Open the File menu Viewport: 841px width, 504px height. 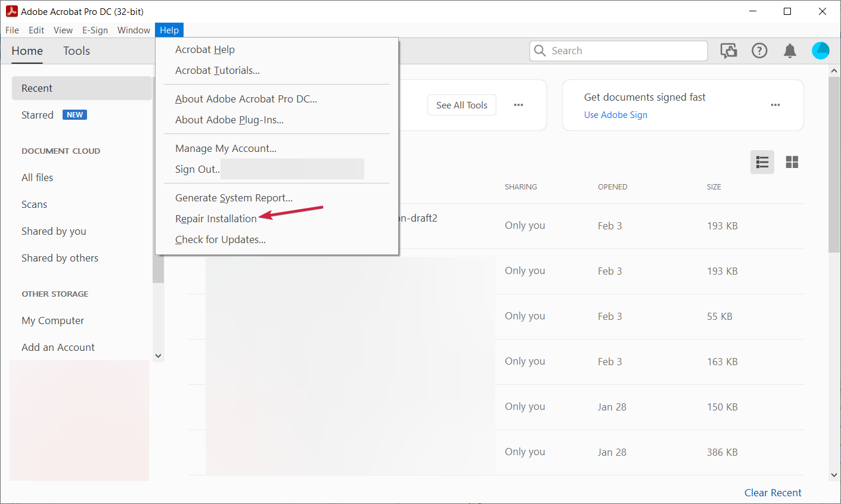click(12, 30)
